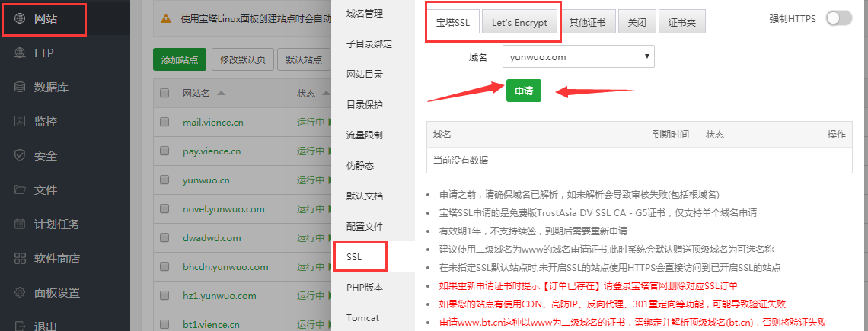
Task: Switch to the Let's Encrypt tab
Action: 519,22
